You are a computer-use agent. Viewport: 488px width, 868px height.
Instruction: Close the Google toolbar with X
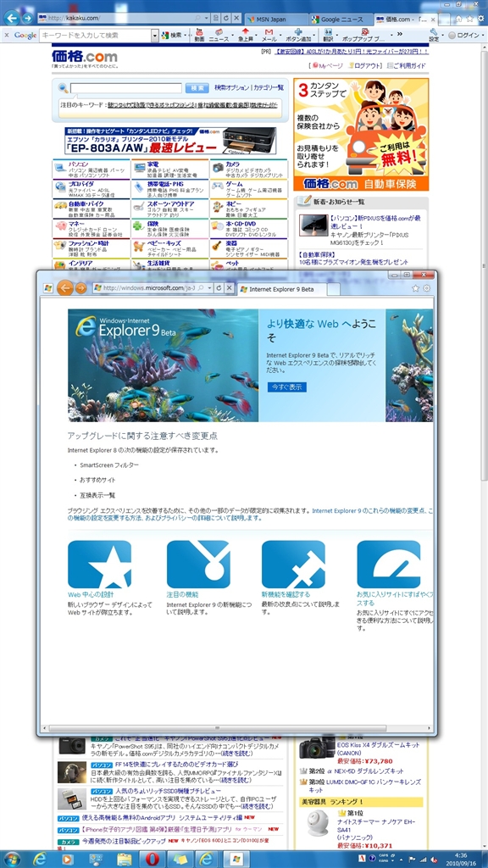coord(7,35)
